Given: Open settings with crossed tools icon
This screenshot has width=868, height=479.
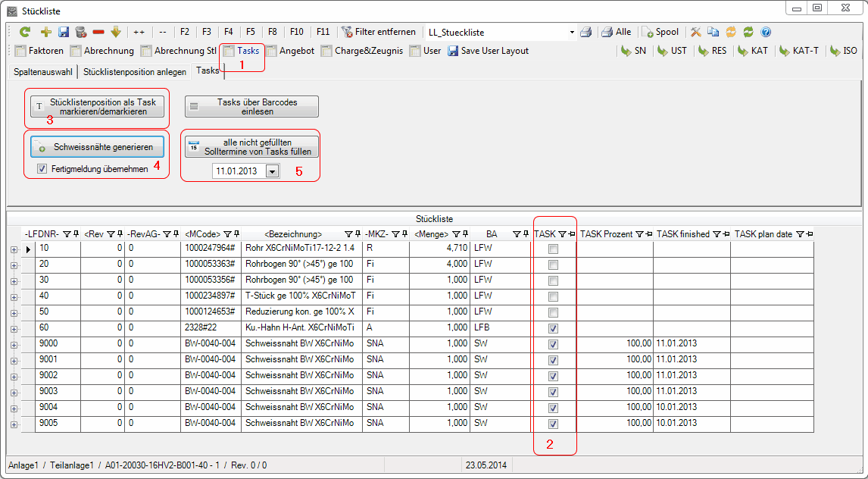Looking at the screenshot, I should coord(695,33).
